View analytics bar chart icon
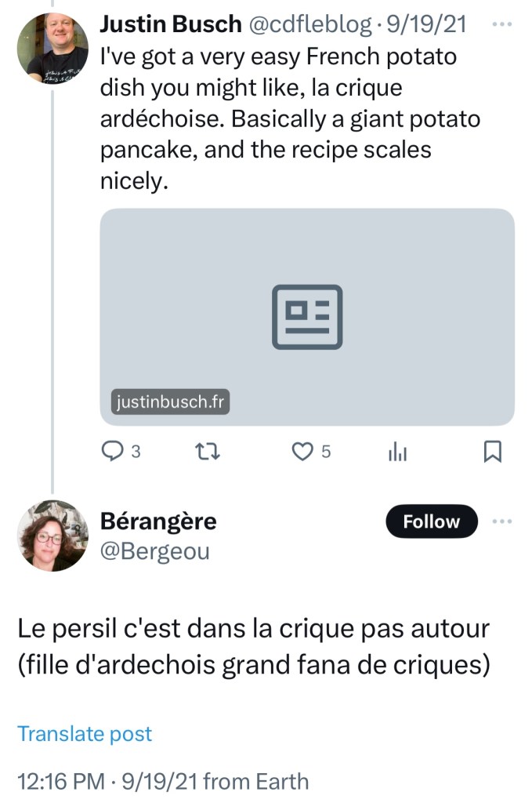 (397, 451)
